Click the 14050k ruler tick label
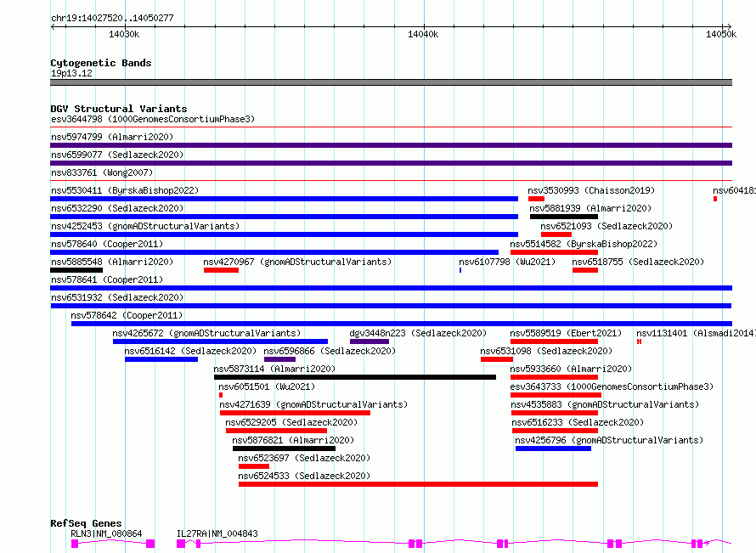 721,34
